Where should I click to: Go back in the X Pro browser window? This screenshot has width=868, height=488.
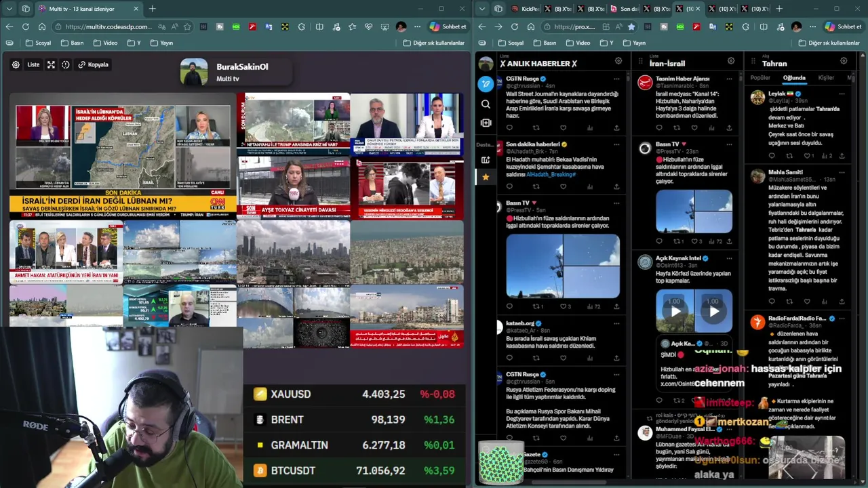(x=482, y=26)
